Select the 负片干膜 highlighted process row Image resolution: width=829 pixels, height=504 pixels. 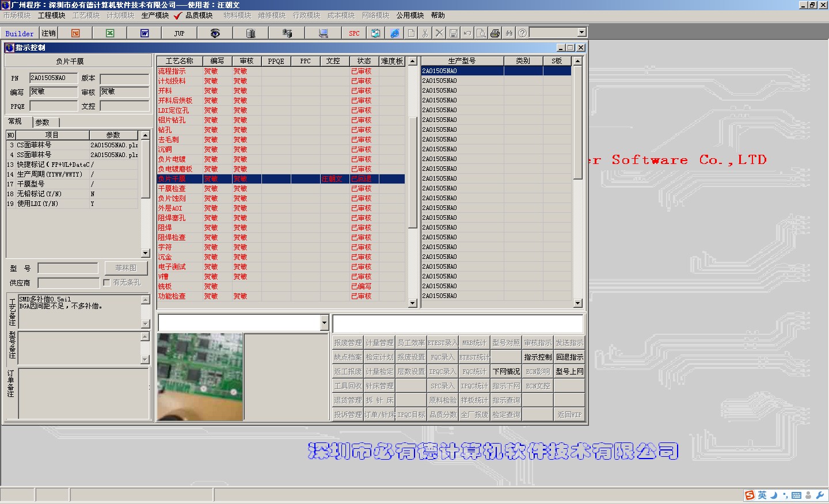[281, 179]
